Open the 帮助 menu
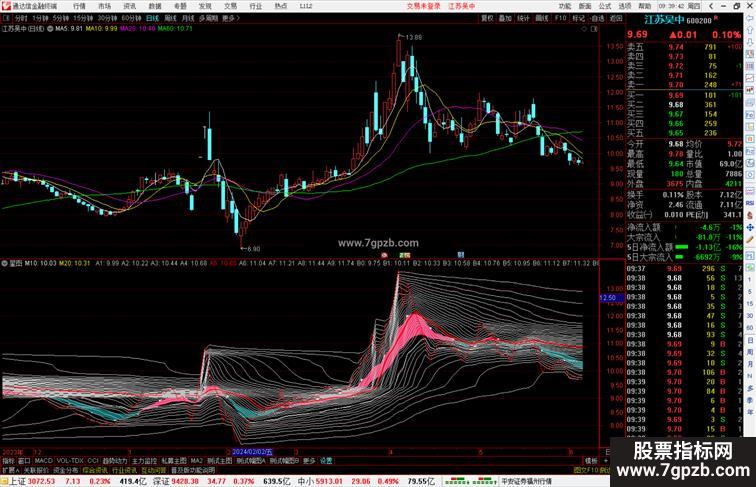The image size is (756, 487). pos(645,6)
